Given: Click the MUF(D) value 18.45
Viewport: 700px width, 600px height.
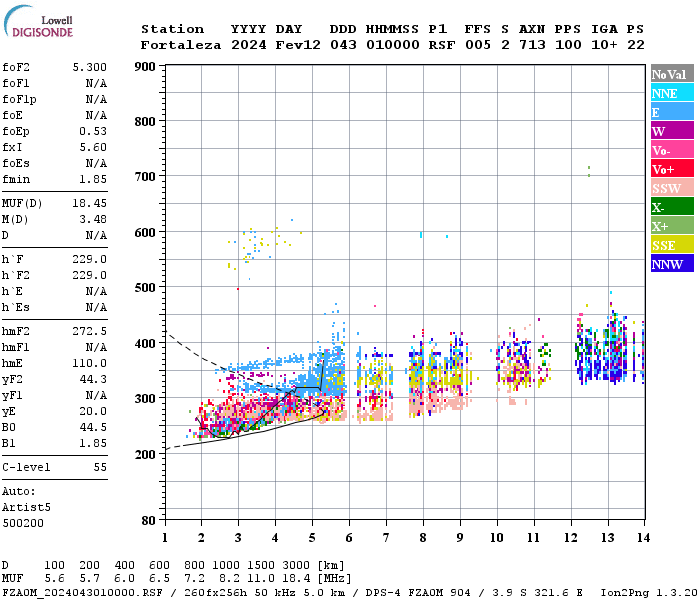Looking at the screenshot, I should click(90, 203).
